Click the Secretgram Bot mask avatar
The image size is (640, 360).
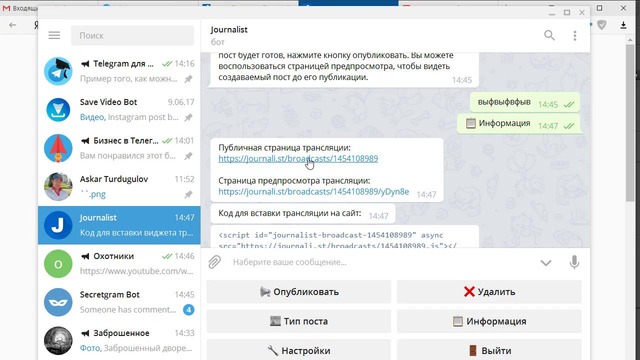tap(58, 302)
